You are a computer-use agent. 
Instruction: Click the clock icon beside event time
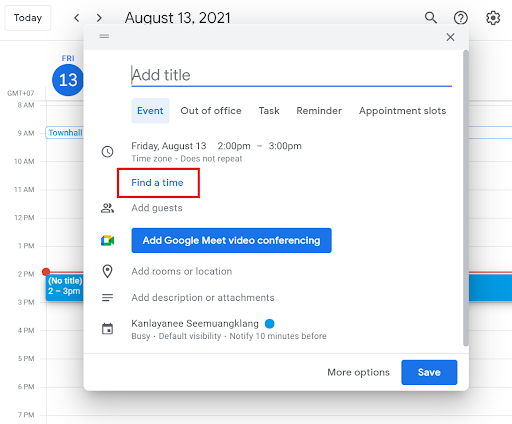(107, 152)
